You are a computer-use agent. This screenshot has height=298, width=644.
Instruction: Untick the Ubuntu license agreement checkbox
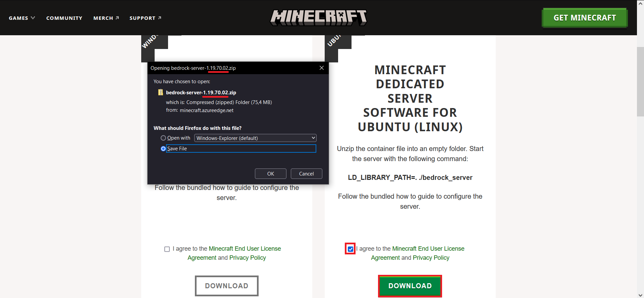click(351, 249)
